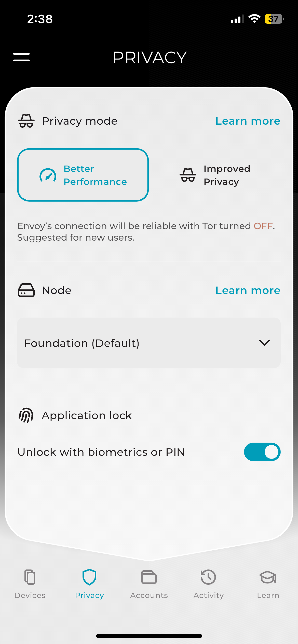Open the Accounts wallet icon
Viewport: 298px width, 644px height.
pyautogui.click(x=149, y=577)
